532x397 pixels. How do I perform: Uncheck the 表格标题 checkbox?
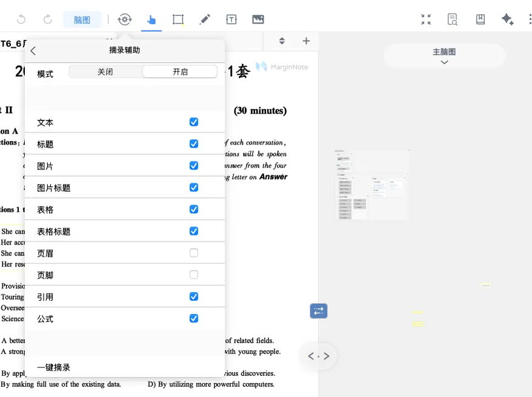coord(194,231)
